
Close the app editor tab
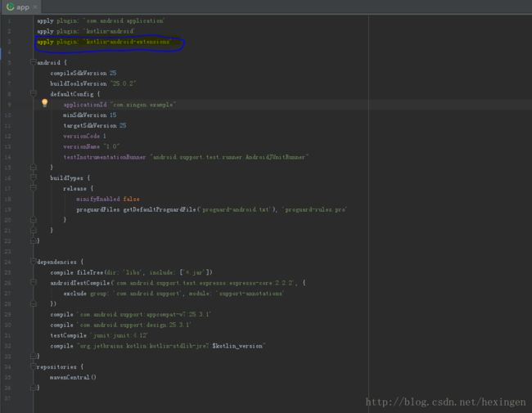[x=34, y=7]
